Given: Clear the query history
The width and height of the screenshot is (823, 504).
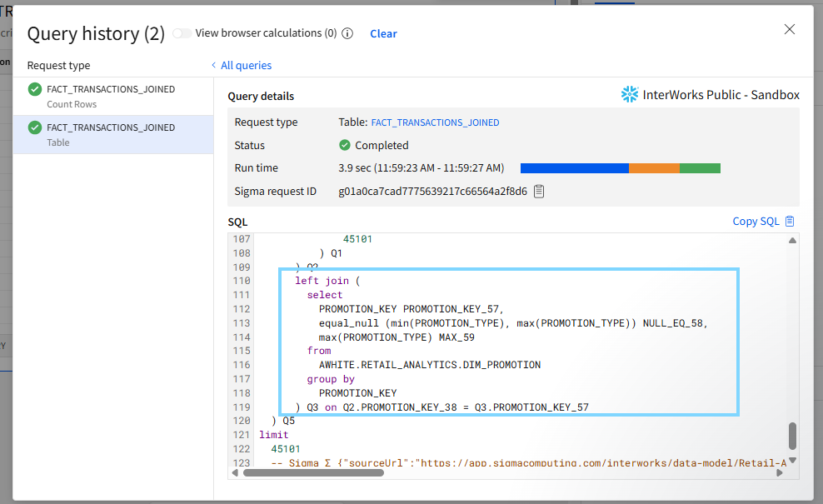Looking at the screenshot, I should [383, 33].
